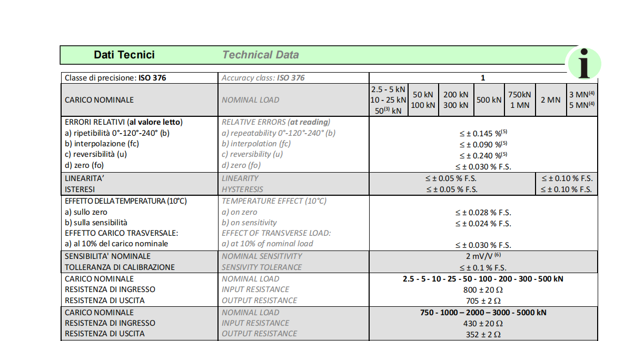Click the '352 ± 2 Ω' resistance value
This screenshot has width=644, height=341.
click(x=483, y=335)
